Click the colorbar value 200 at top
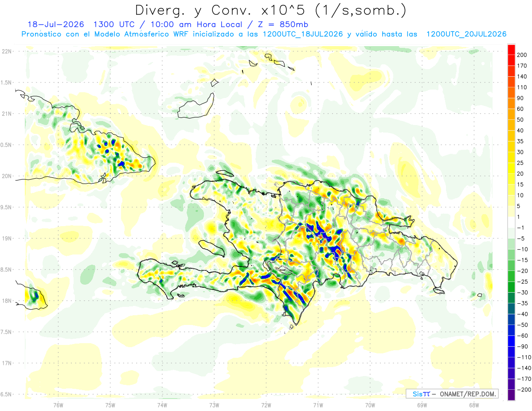This screenshot has height=411, width=532. tap(522, 55)
